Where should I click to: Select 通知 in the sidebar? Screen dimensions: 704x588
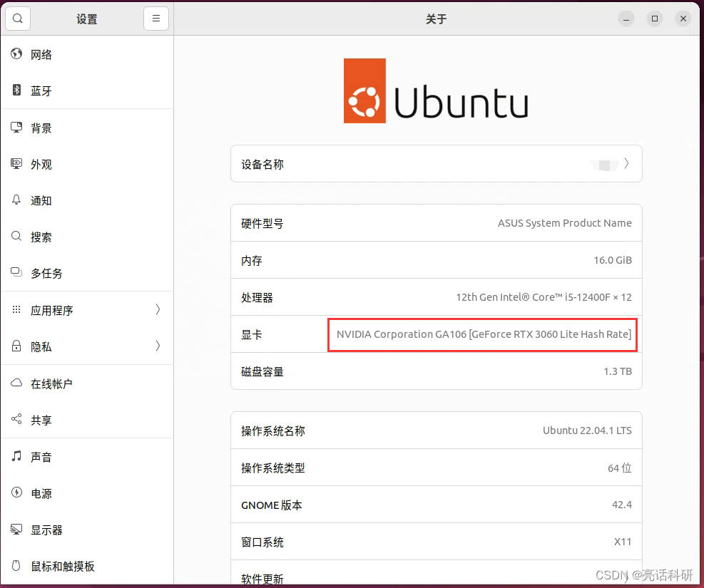coord(87,200)
